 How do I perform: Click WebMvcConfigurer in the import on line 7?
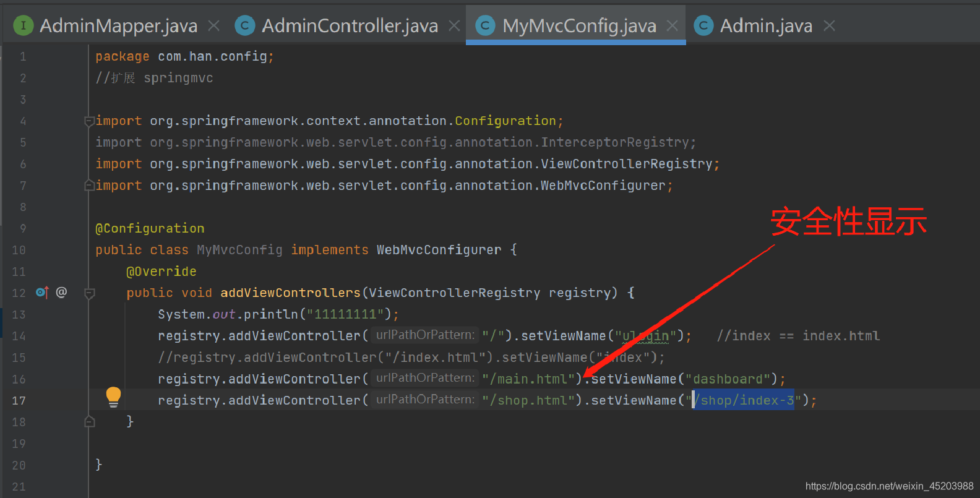tap(603, 186)
